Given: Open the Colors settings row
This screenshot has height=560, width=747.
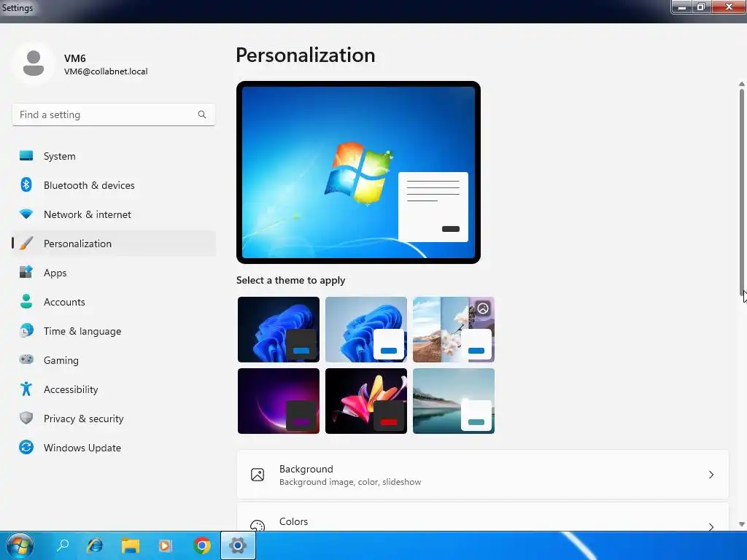Looking at the screenshot, I should [483, 517].
